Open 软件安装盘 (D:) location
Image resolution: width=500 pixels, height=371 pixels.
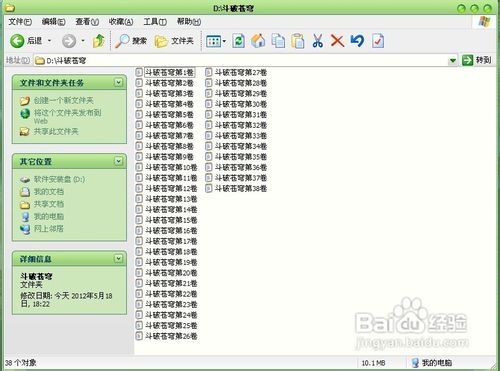click(x=59, y=179)
